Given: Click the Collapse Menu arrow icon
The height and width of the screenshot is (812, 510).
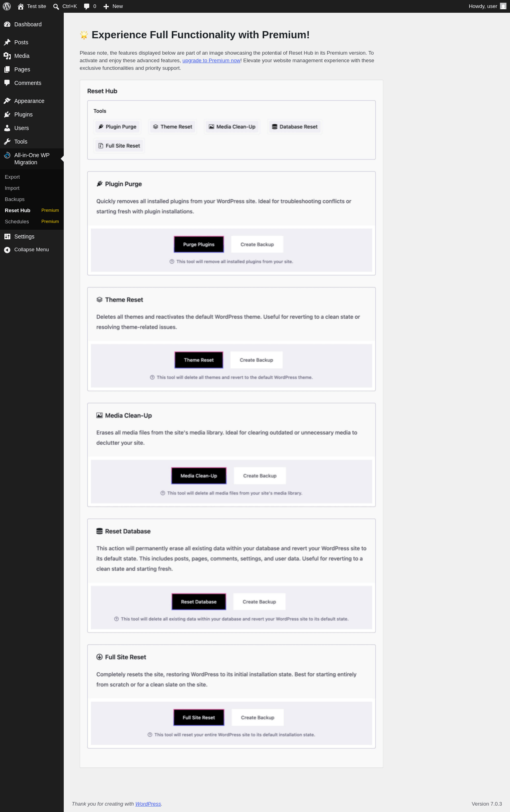Looking at the screenshot, I should (x=7, y=250).
